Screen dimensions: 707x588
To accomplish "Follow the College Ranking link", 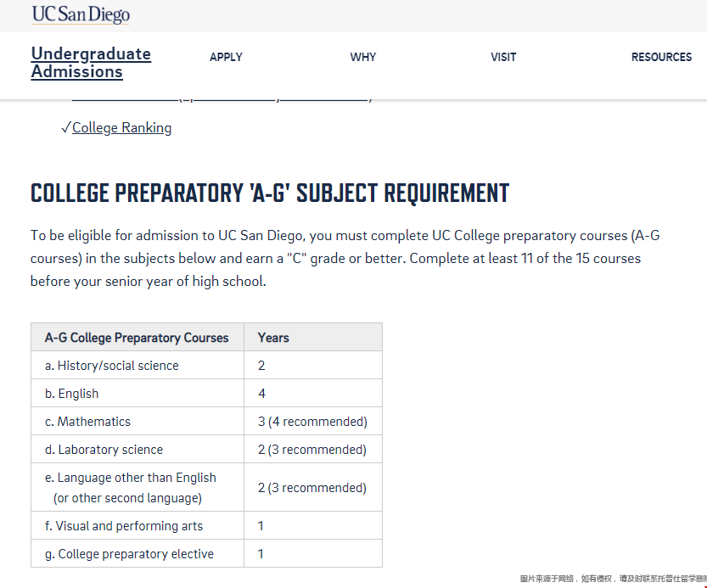I will [x=122, y=128].
